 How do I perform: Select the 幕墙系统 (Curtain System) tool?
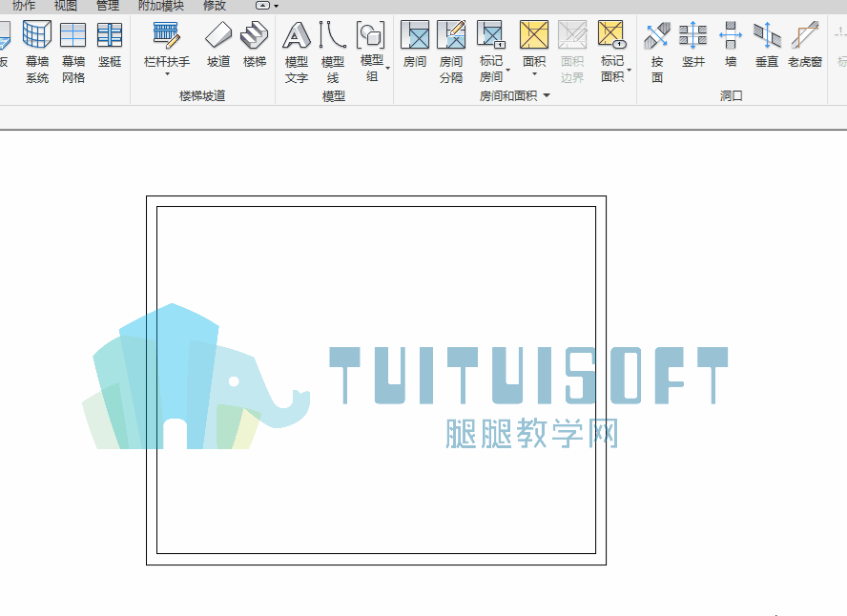pyautogui.click(x=37, y=51)
